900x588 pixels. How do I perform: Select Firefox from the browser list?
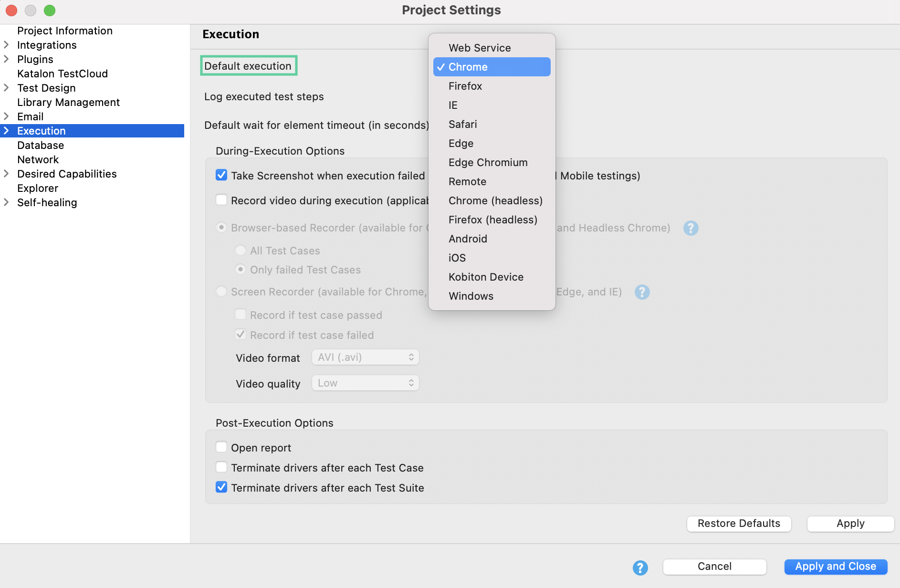click(465, 86)
